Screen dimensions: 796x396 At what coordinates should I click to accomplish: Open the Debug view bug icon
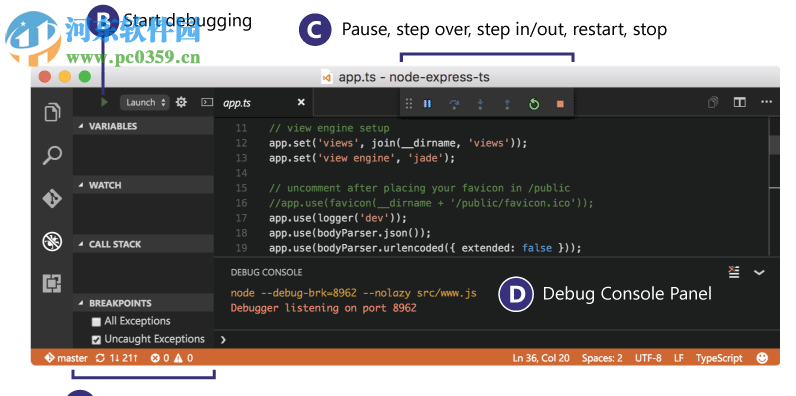pyautogui.click(x=52, y=242)
